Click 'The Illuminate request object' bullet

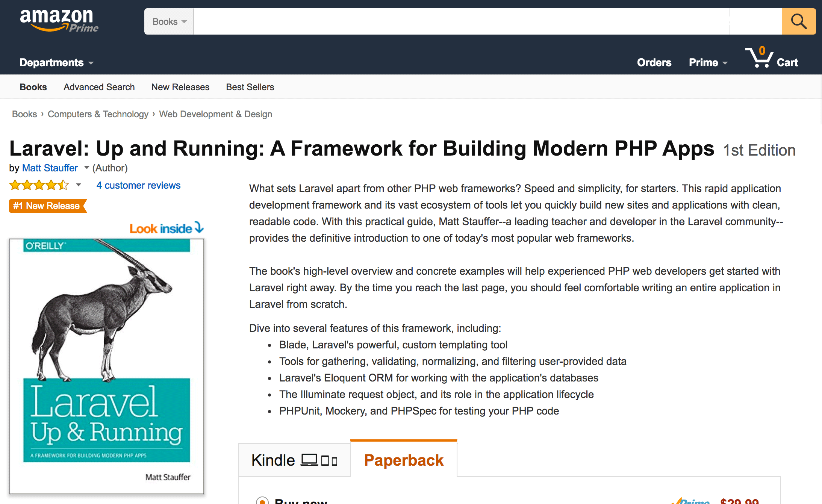click(436, 394)
